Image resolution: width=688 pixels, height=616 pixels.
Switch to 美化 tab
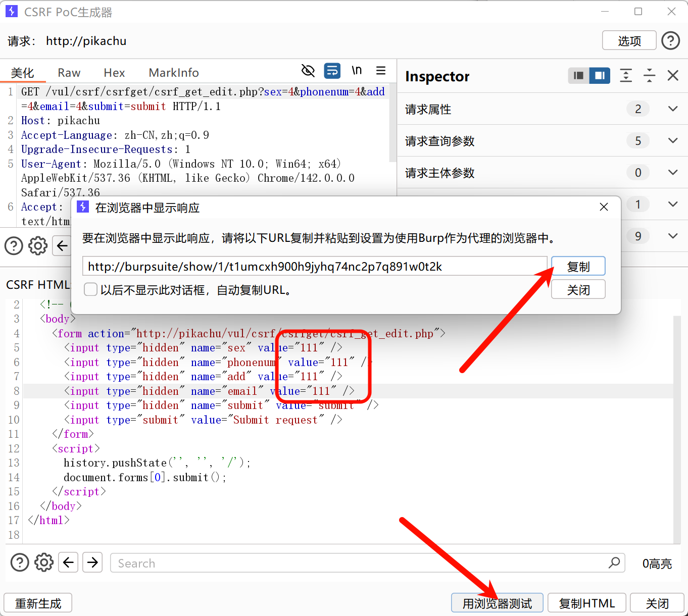pyautogui.click(x=23, y=73)
